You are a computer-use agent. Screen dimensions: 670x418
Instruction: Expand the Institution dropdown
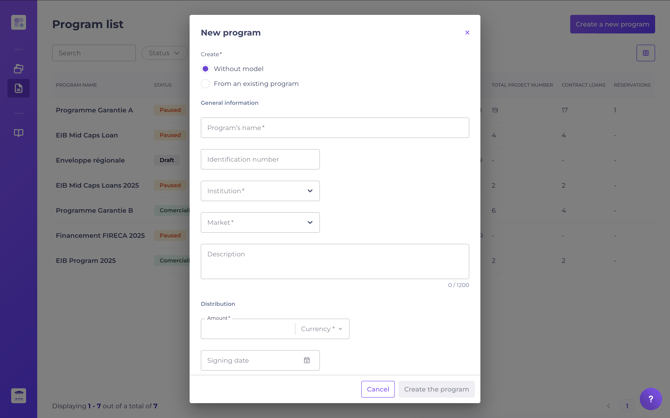[260, 191]
